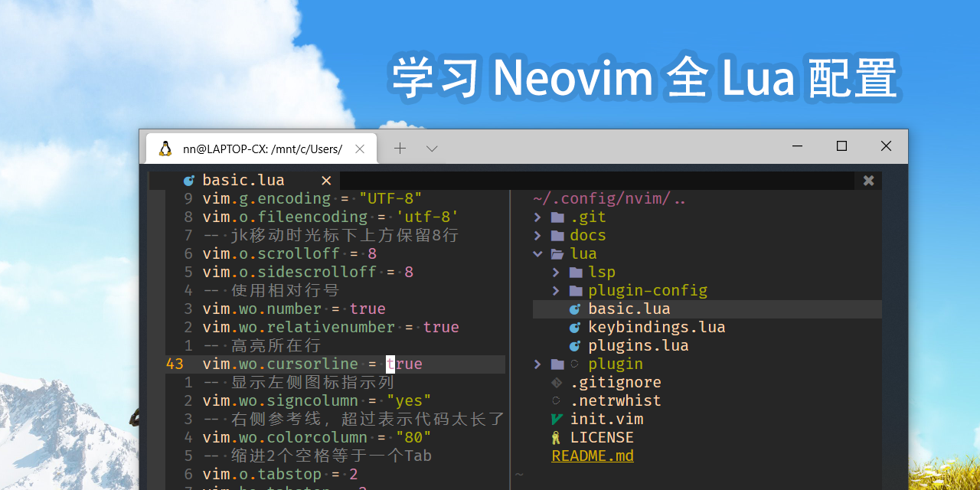Place cursor on vim.wo.signcolumn line
The height and width of the screenshot is (490, 980).
pyautogui.click(x=317, y=401)
